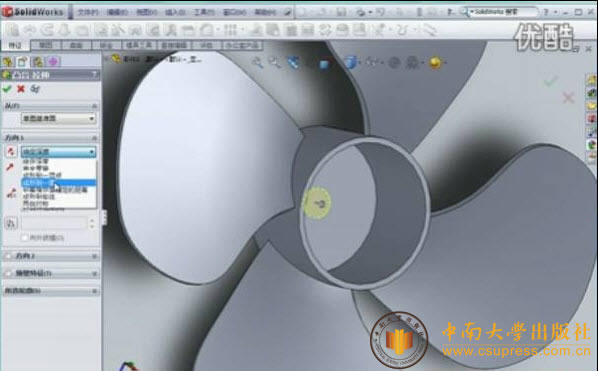Image resolution: width=598 pixels, height=371 pixels.
Task: Open the DimXpertManager tab icon
Action: coord(53,61)
